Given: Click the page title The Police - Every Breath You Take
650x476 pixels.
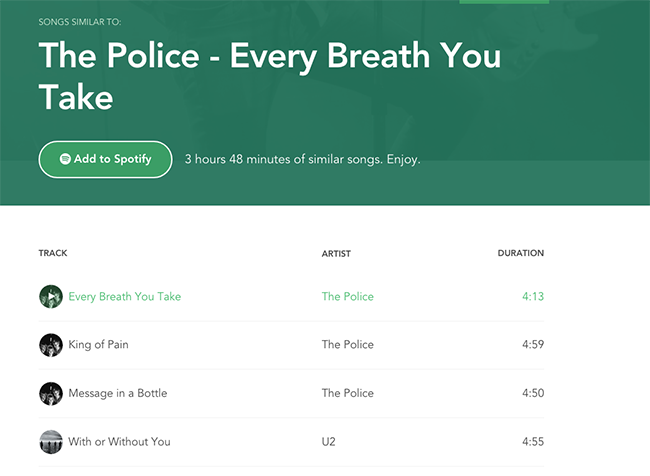Looking at the screenshot, I should (x=270, y=76).
